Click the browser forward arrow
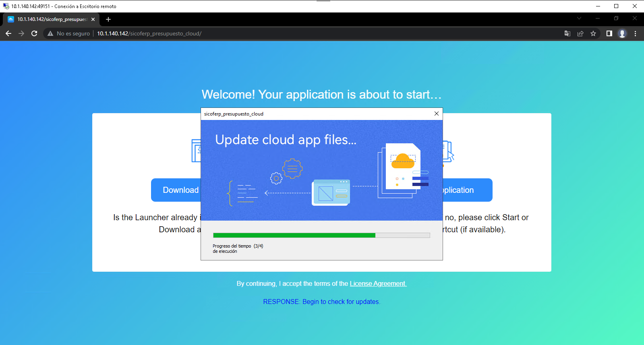This screenshot has height=345, width=644. (21, 33)
